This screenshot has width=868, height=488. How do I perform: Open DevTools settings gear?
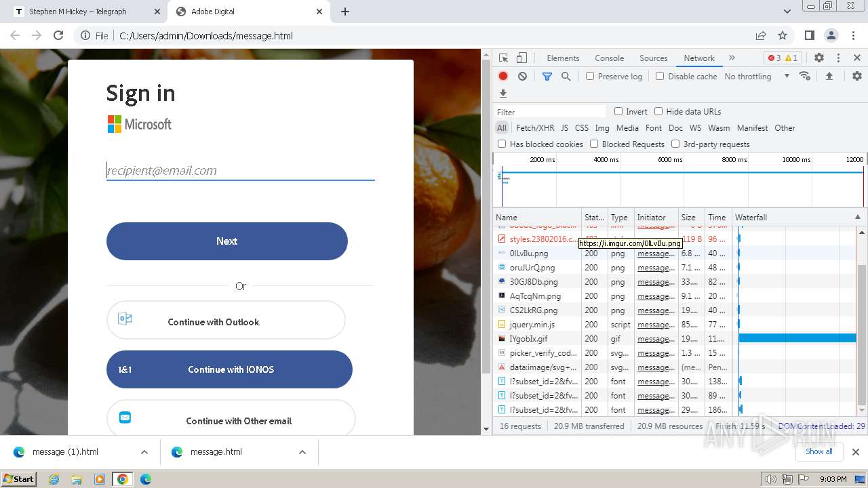click(819, 58)
